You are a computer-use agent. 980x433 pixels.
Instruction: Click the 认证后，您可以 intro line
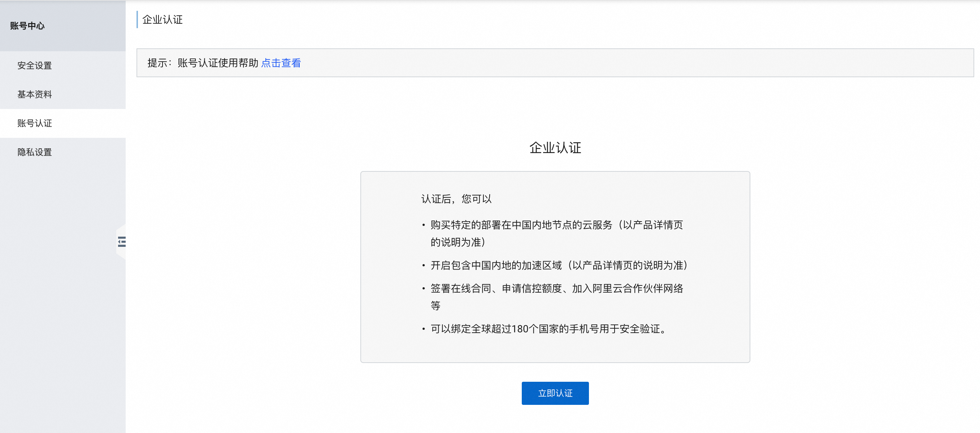coord(456,199)
